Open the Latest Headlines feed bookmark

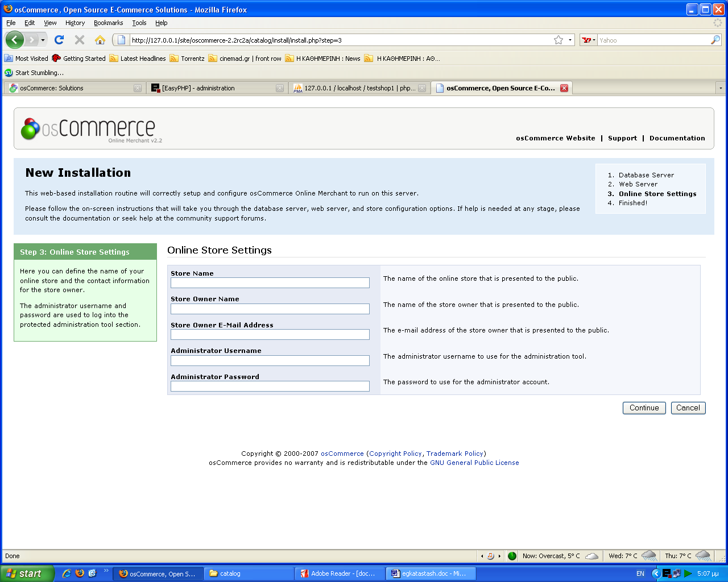138,58
